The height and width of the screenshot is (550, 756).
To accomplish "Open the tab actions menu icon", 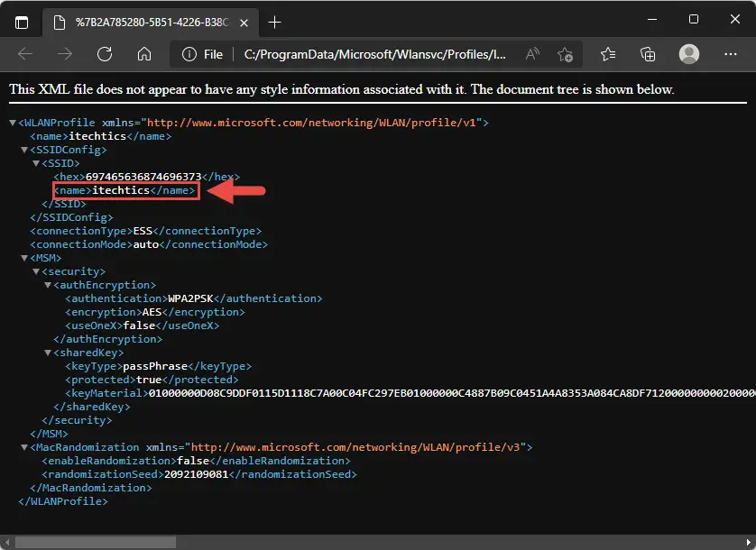I will tap(22, 23).
